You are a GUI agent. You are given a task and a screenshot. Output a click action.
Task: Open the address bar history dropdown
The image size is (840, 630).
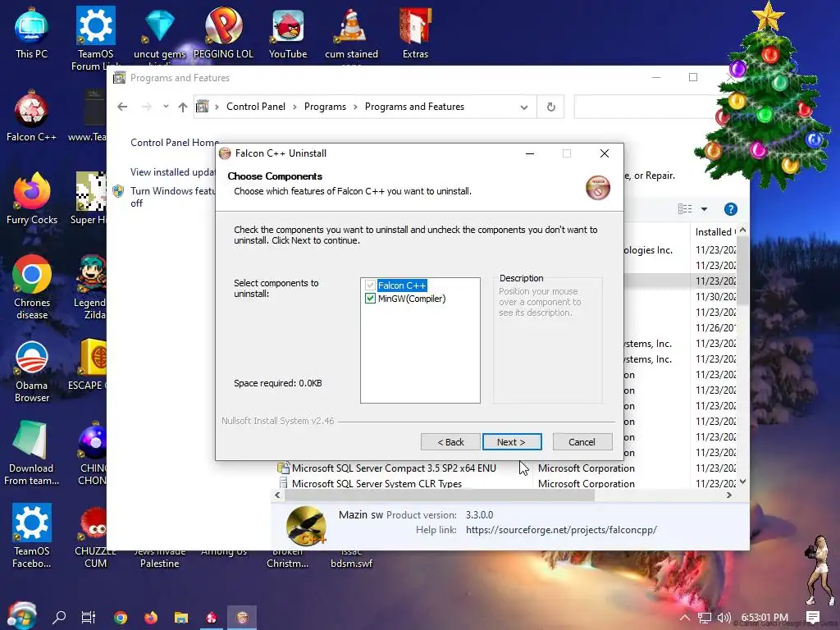524,107
